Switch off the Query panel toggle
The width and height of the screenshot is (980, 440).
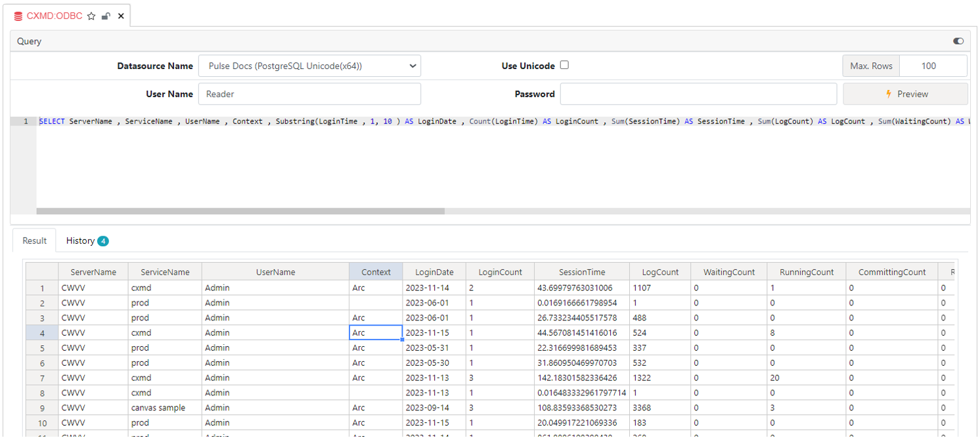point(958,41)
